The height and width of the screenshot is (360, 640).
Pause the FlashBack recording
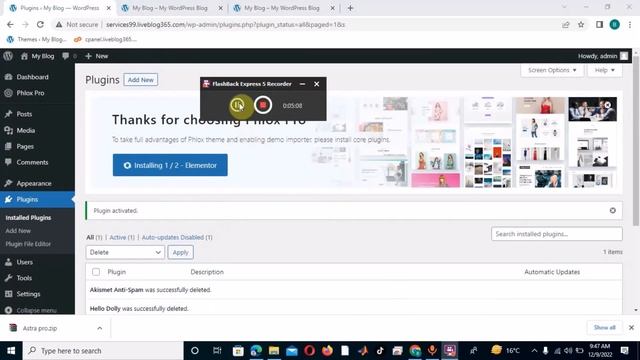point(237,105)
